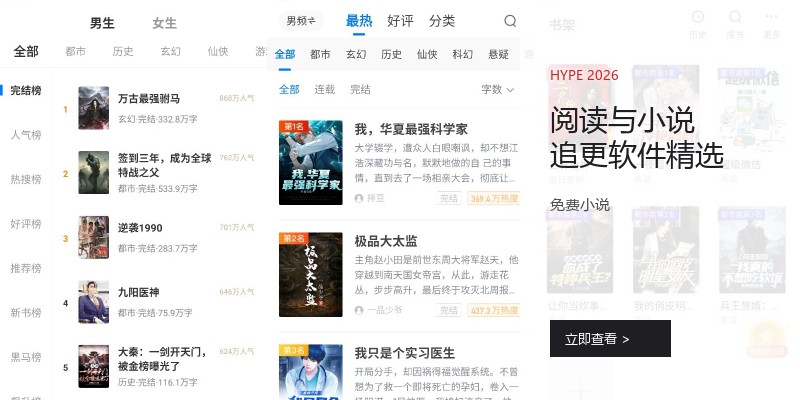Click the 369.4万热度 badge
The width and height of the screenshot is (800, 400).
pos(493,198)
